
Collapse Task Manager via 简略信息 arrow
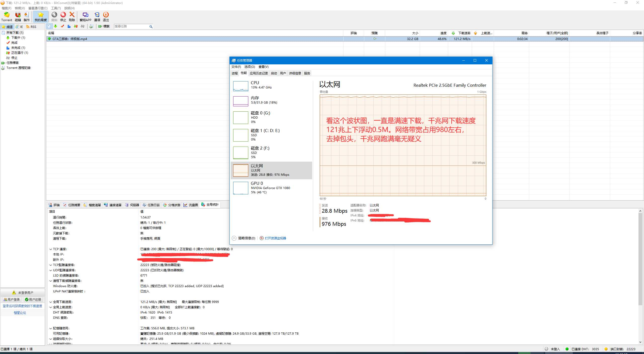[234, 238]
